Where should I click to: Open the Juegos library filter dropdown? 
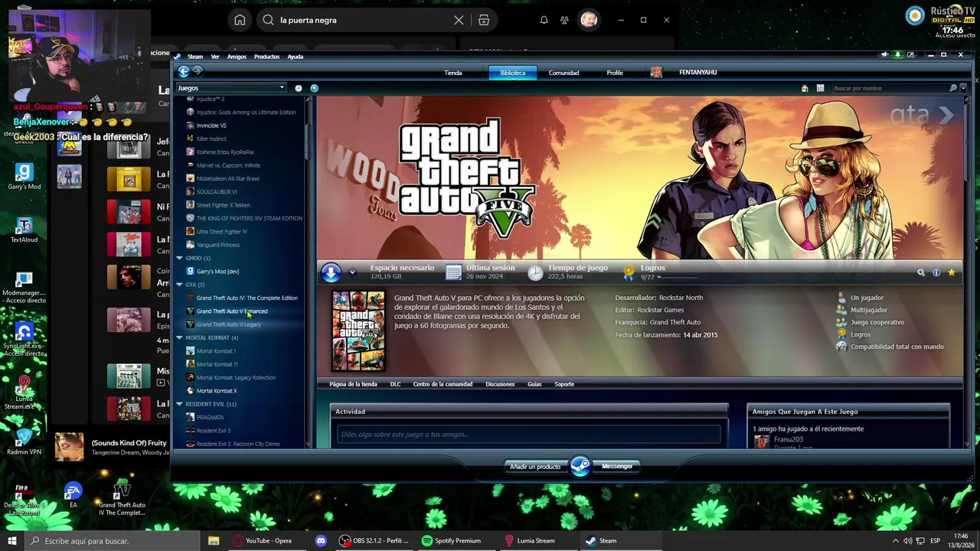[231, 88]
